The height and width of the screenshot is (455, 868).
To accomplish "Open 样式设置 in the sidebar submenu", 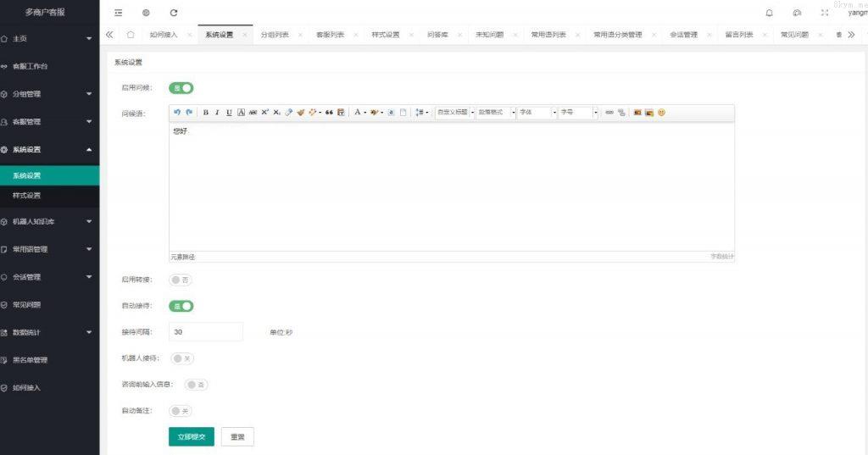I will point(27,196).
